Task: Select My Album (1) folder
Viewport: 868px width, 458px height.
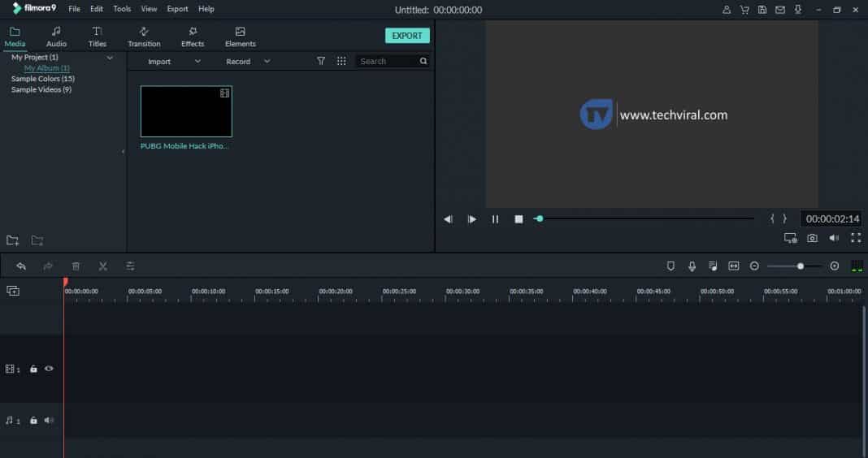Action: pos(47,68)
